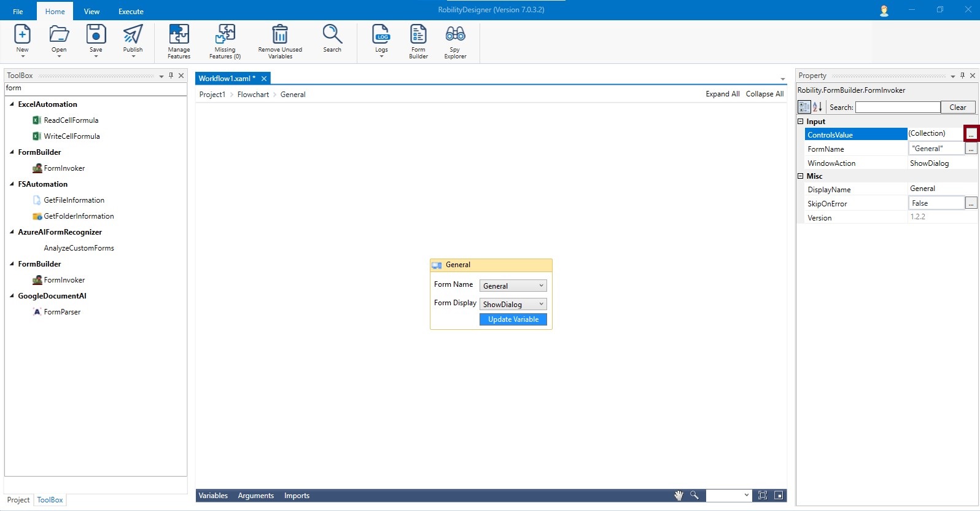Click the Clear button in Property search

(957, 107)
